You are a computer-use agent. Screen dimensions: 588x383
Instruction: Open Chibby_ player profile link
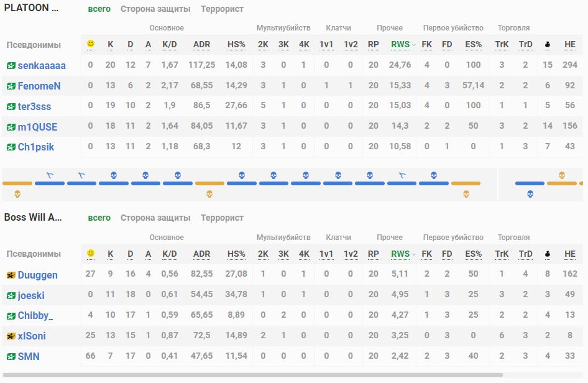pos(35,315)
